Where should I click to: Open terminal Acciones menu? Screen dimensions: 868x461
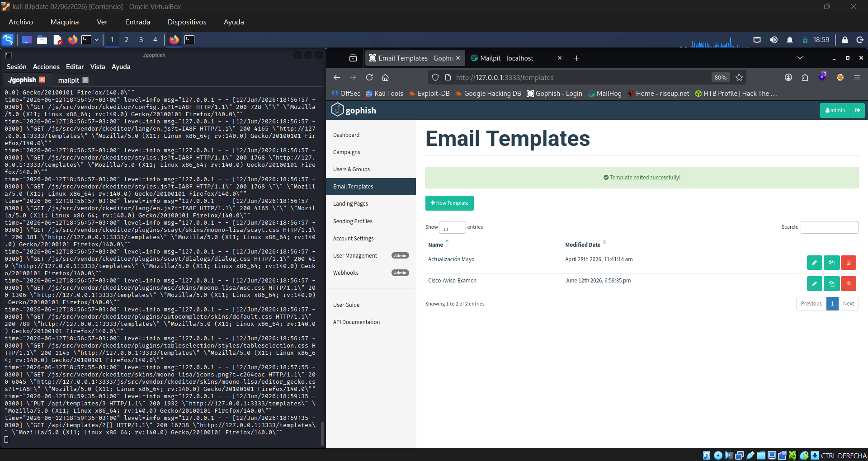[x=46, y=67]
